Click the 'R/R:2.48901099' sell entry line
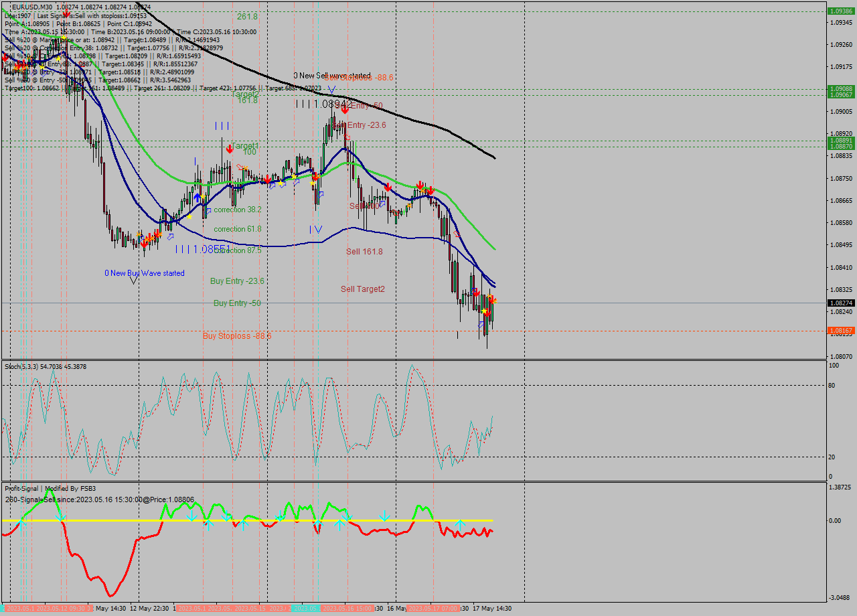 [x=99, y=72]
